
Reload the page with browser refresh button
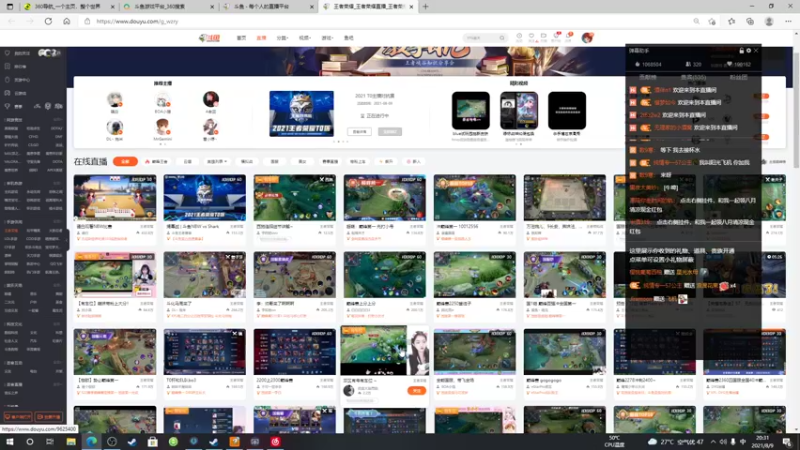point(48,21)
